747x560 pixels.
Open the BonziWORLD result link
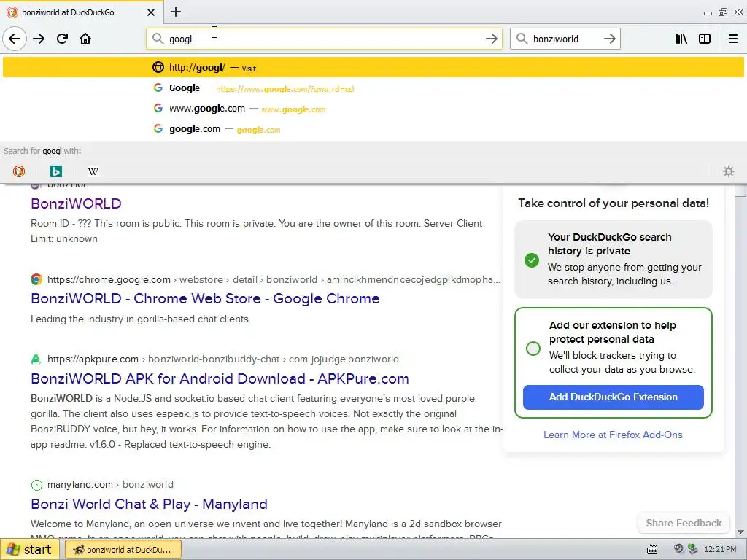pyautogui.click(x=76, y=203)
